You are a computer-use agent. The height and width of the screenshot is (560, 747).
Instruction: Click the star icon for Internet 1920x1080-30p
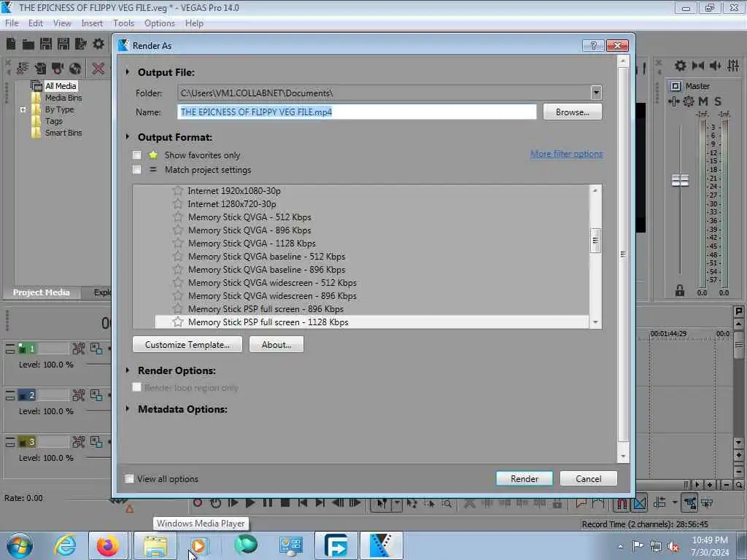coord(178,191)
